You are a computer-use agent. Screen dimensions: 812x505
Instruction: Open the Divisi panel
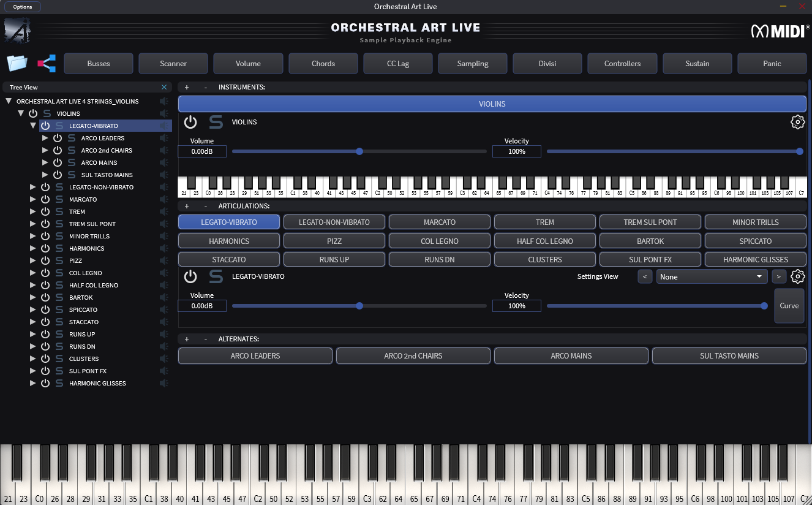tap(547, 63)
